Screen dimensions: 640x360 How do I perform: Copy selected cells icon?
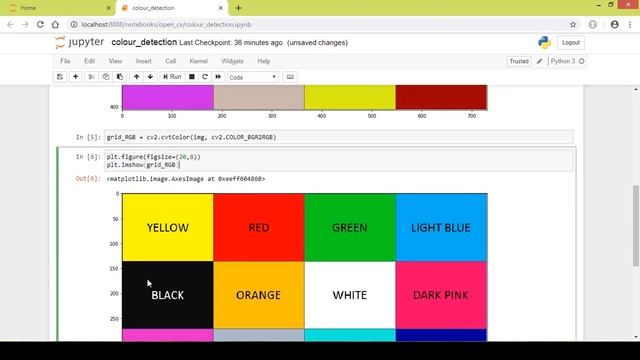click(x=106, y=77)
